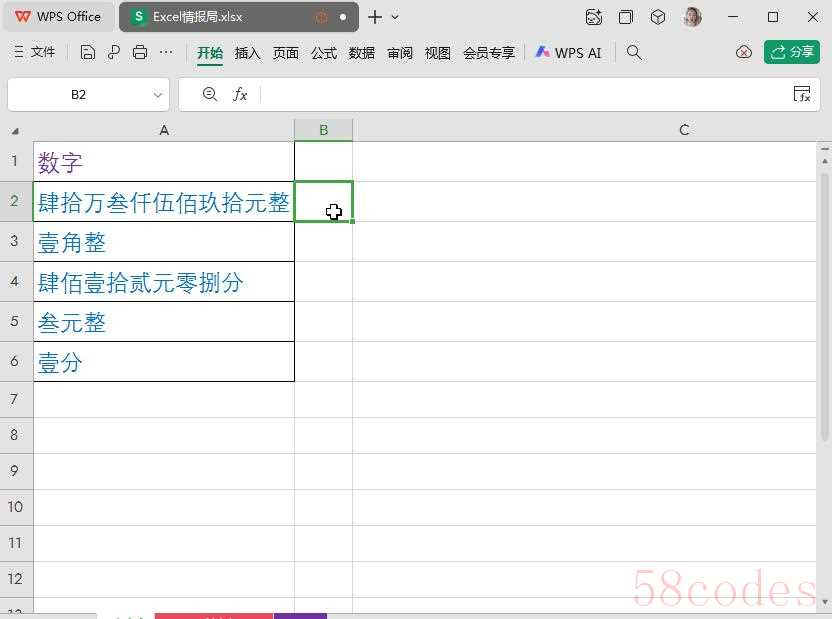
Task: Expand the formula bar editor icon
Action: [801, 94]
